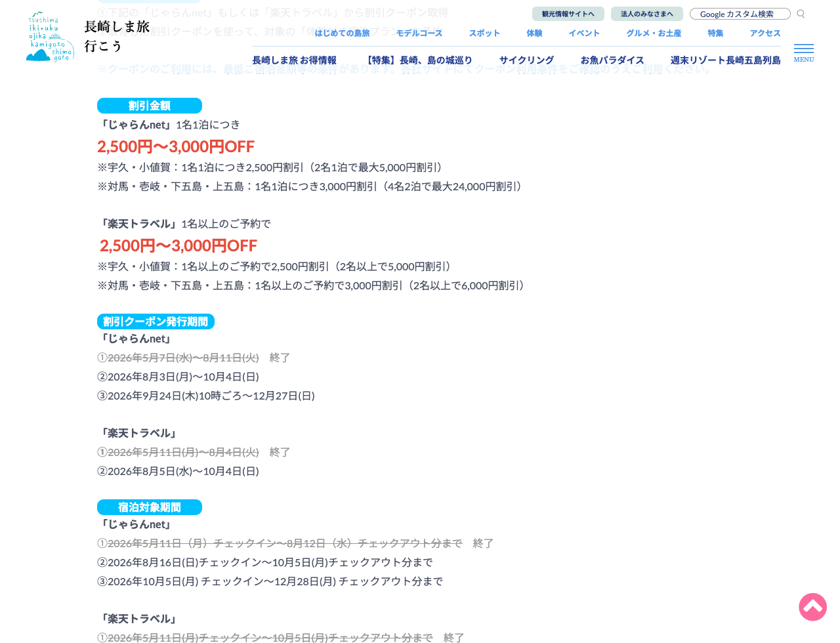Click the Nagasaki Shimatabi site logo

click(x=88, y=36)
